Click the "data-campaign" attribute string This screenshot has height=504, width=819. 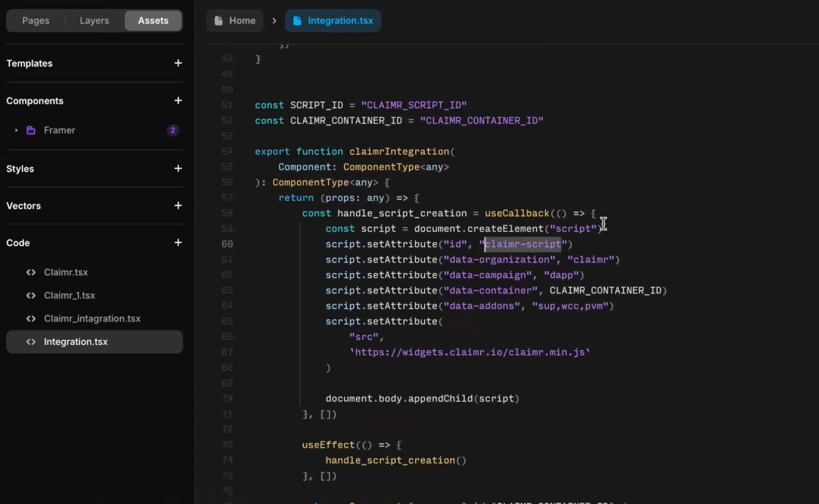(x=487, y=275)
